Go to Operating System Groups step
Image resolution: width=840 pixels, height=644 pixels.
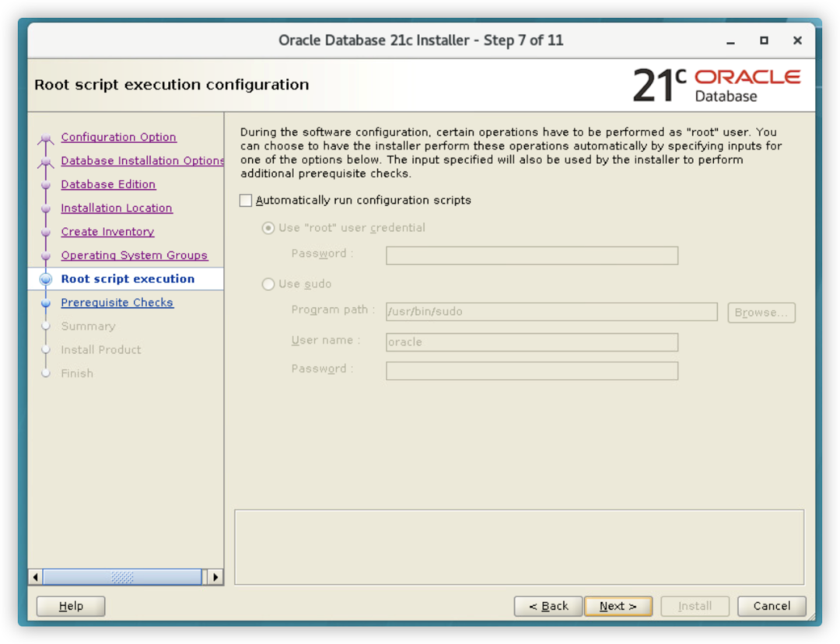tap(134, 255)
